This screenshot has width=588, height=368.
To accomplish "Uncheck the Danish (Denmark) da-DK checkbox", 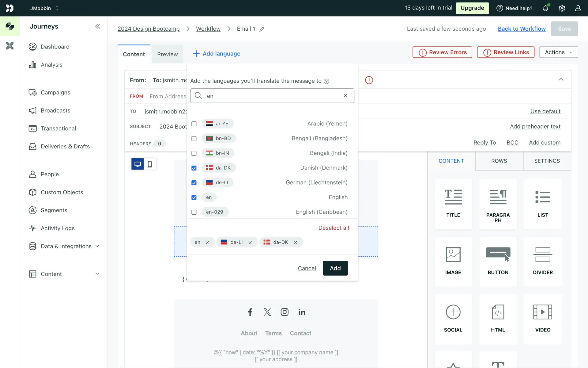I will (194, 168).
